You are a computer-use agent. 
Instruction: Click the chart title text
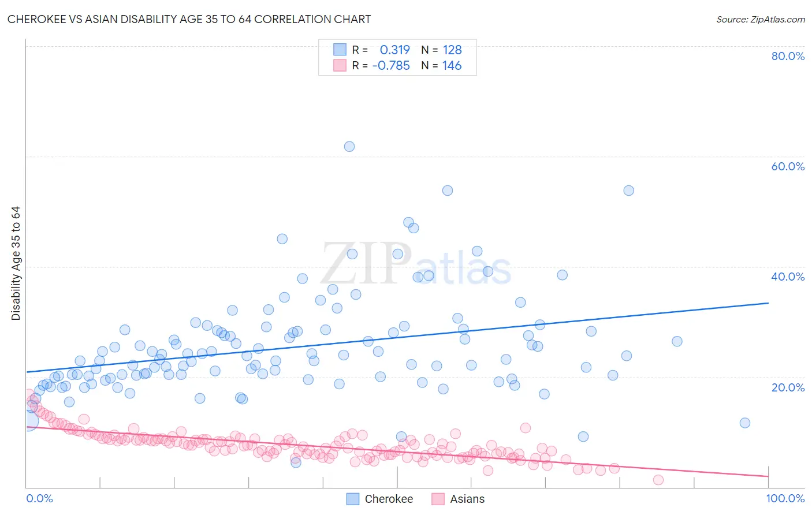(189, 19)
